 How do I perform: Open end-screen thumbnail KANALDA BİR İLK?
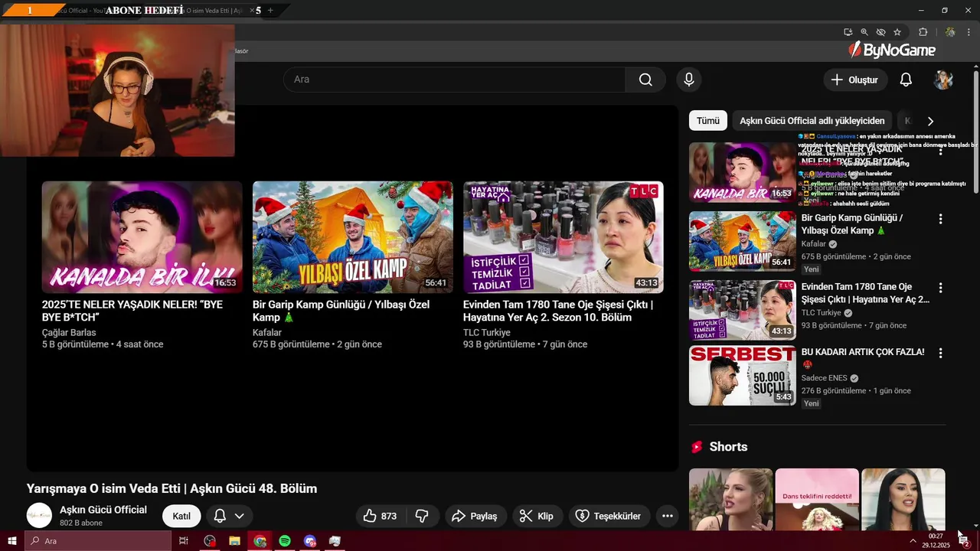pyautogui.click(x=142, y=237)
